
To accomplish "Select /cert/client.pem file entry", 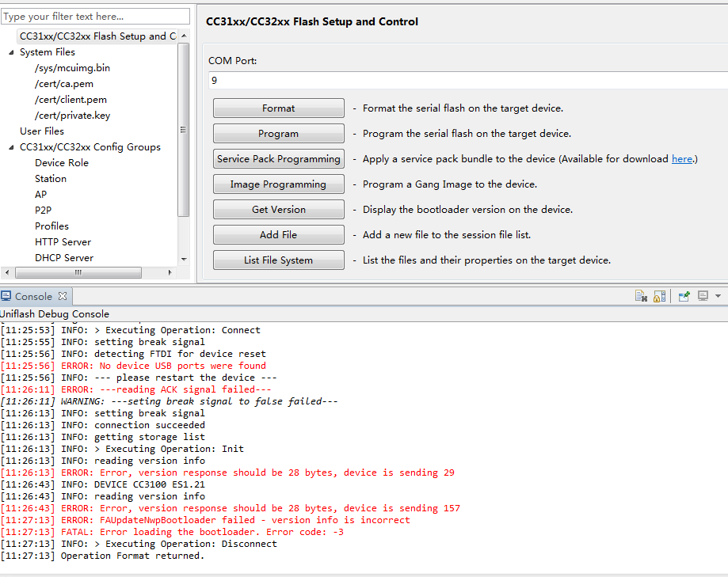I will tap(71, 100).
